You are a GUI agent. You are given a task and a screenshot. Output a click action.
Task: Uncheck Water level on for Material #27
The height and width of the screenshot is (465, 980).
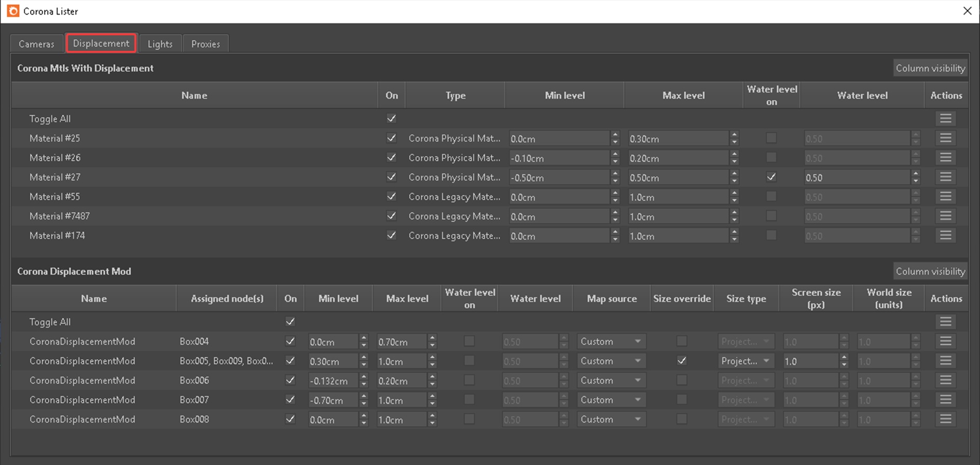[771, 177]
